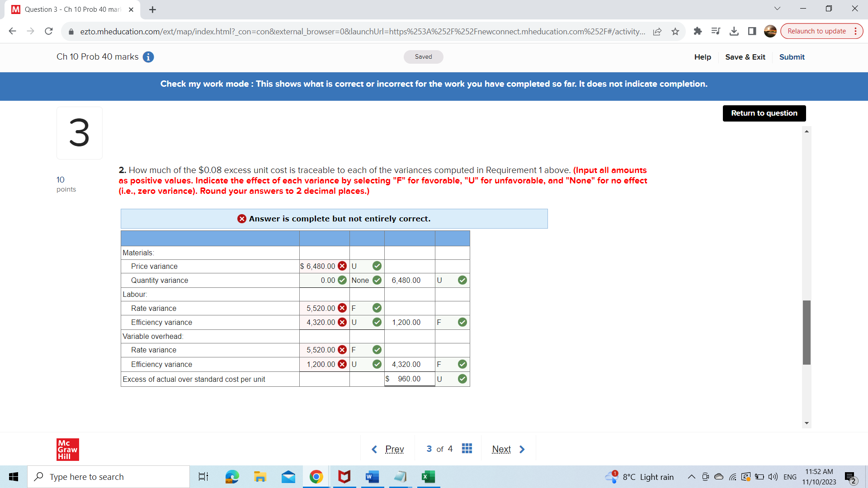The width and height of the screenshot is (868, 488).
Task: Click the Submit button
Action: click(x=792, y=57)
